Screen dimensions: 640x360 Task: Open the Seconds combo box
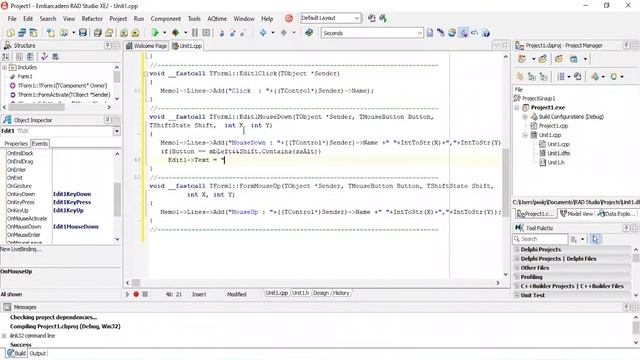[x=420, y=33]
